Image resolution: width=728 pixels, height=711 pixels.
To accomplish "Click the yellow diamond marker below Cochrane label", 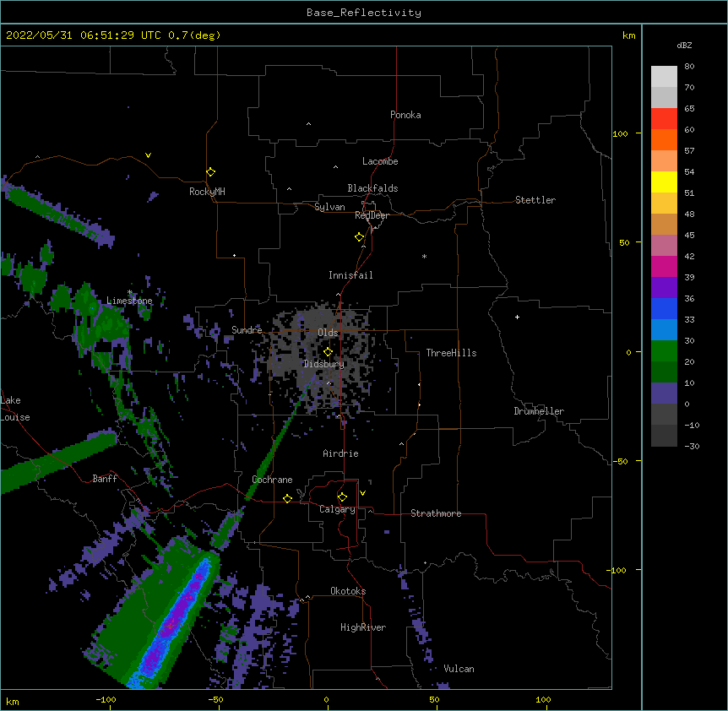I will tap(287, 498).
